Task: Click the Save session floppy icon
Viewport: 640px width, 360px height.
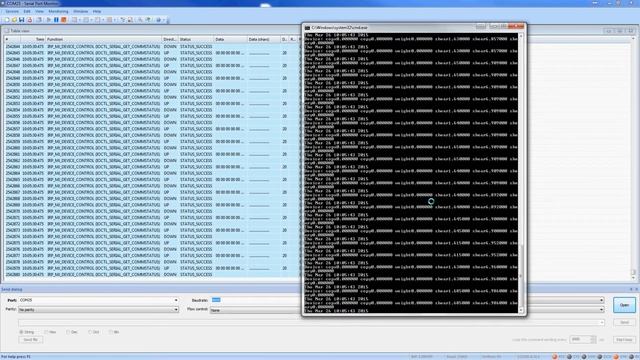Action: [x=22, y=20]
